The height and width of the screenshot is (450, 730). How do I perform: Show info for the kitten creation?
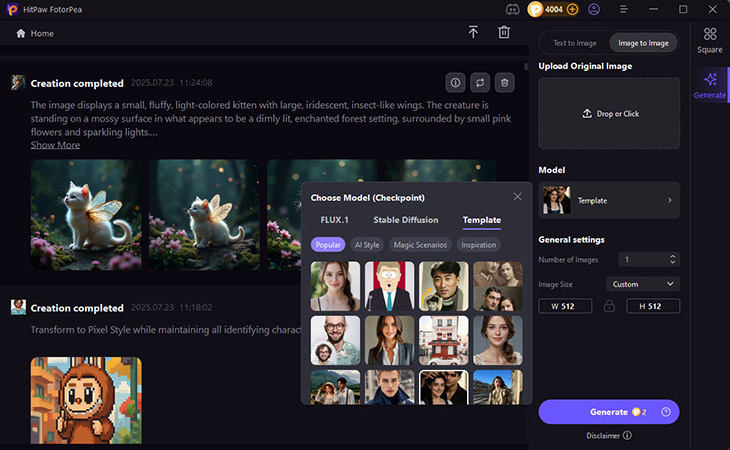tap(455, 83)
